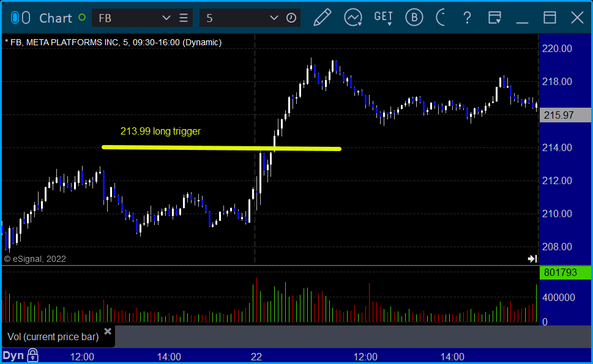Image resolution: width=593 pixels, height=364 pixels.
Task: Click the Vol (current price bar) label
Action: (x=53, y=336)
